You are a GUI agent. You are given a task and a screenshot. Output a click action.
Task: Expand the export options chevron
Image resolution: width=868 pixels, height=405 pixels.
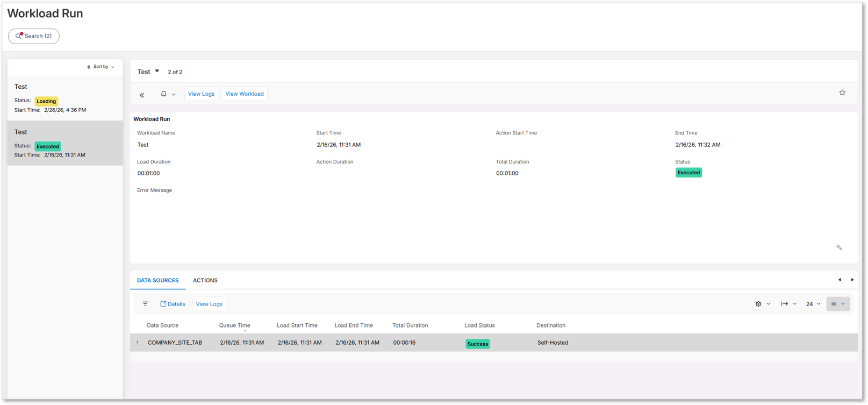pos(795,304)
